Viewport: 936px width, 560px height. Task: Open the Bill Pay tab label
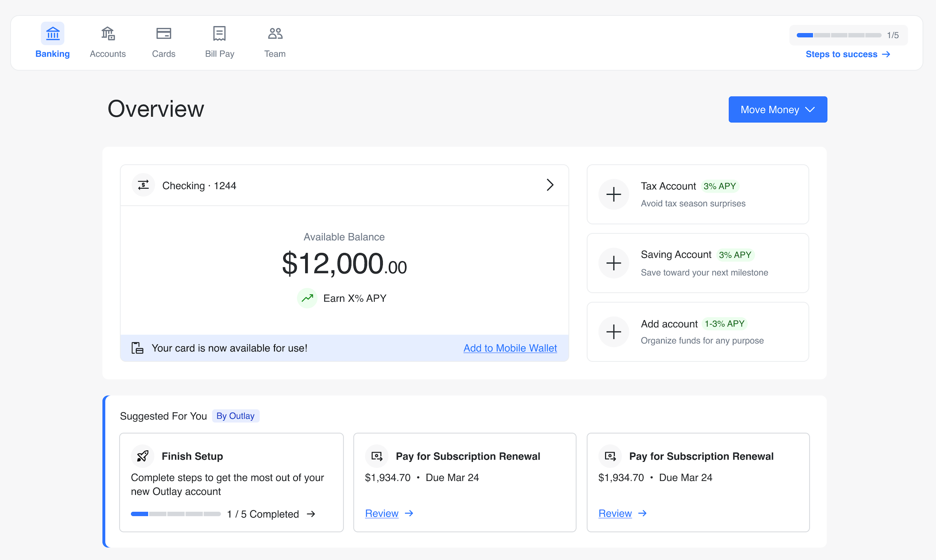click(220, 54)
